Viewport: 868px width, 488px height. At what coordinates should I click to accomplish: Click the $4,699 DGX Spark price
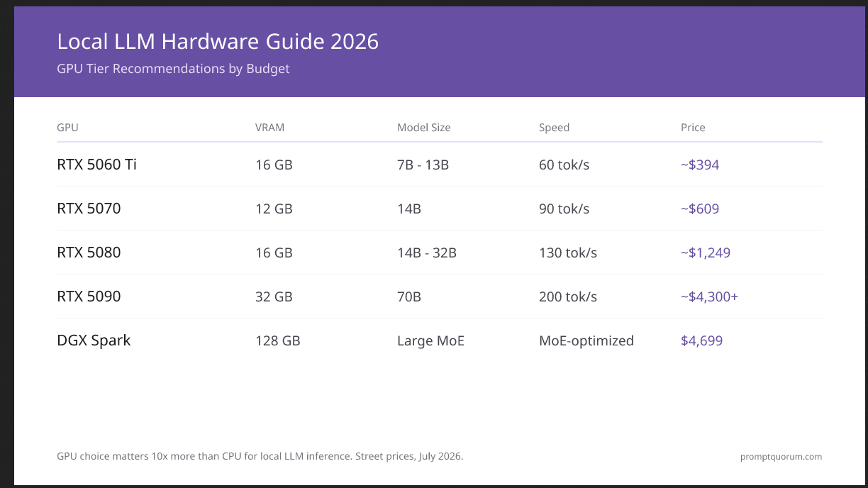coord(701,340)
